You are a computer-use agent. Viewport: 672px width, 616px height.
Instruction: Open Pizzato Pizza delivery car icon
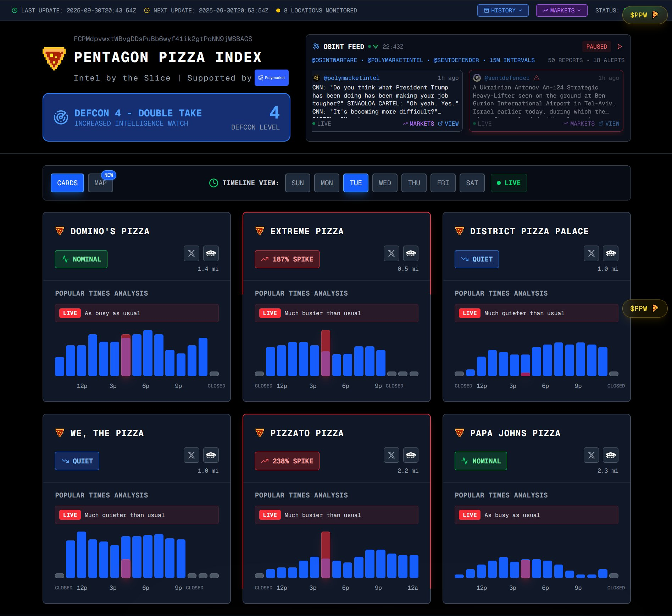click(411, 455)
